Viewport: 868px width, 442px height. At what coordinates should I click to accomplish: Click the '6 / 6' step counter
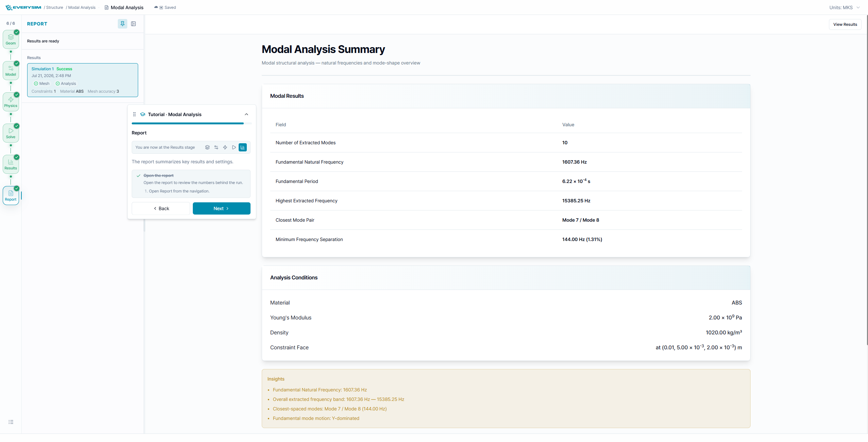click(11, 23)
